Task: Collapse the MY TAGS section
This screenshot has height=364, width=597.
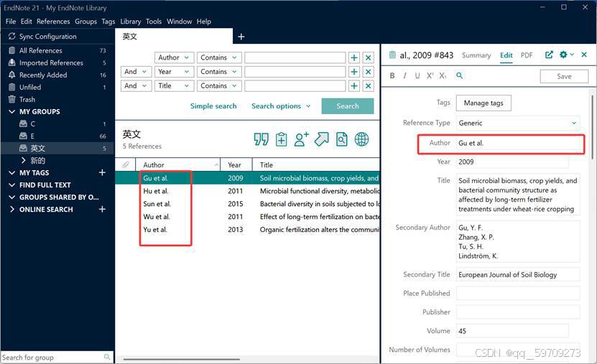Action: 11,173
